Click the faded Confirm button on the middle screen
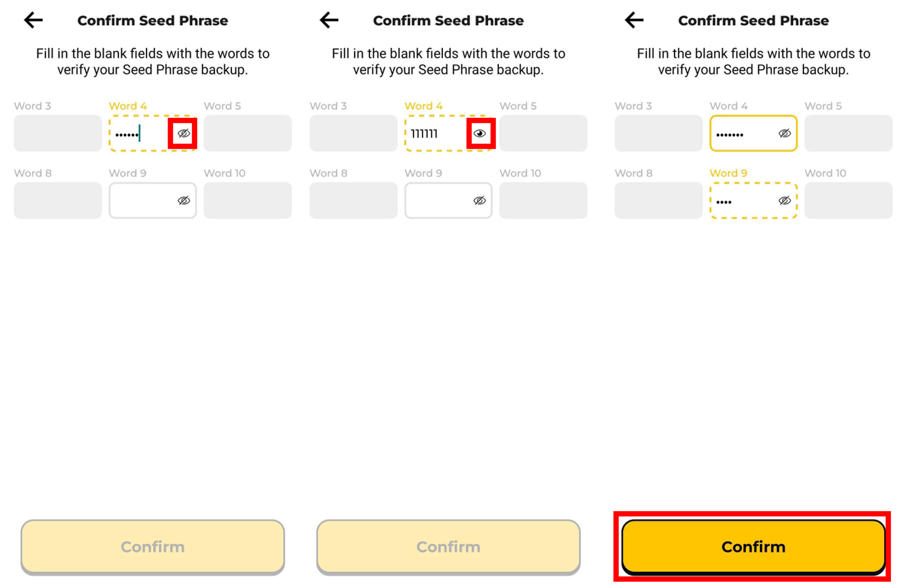The height and width of the screenshot is (588, 906). (x=448, y=547)
